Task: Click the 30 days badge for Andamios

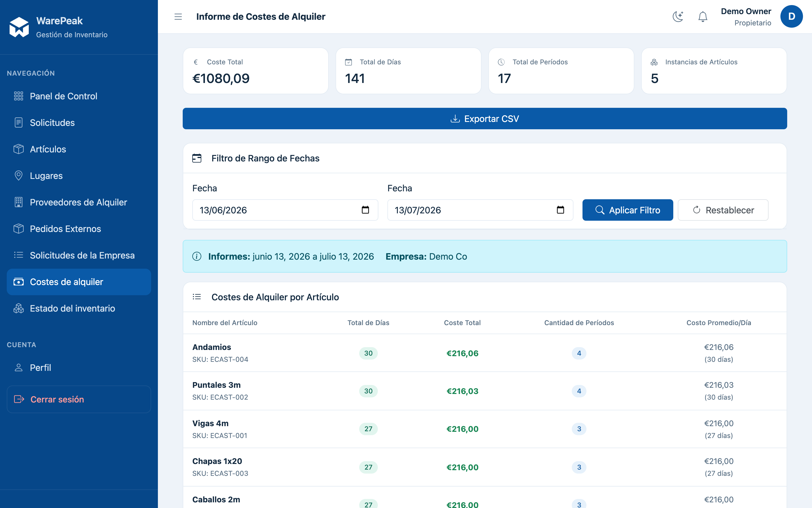Action: (x=368, y=353)
